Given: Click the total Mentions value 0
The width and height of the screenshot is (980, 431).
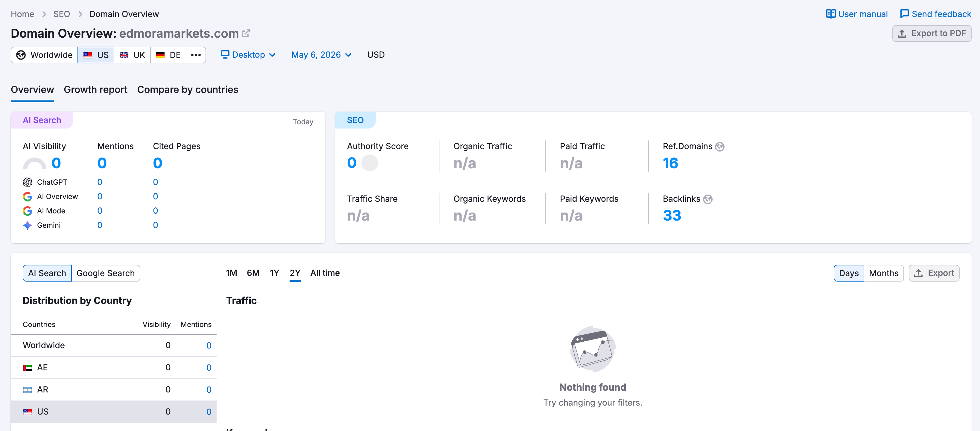Looking at the screenshot, I should click(x=102, y=163).
